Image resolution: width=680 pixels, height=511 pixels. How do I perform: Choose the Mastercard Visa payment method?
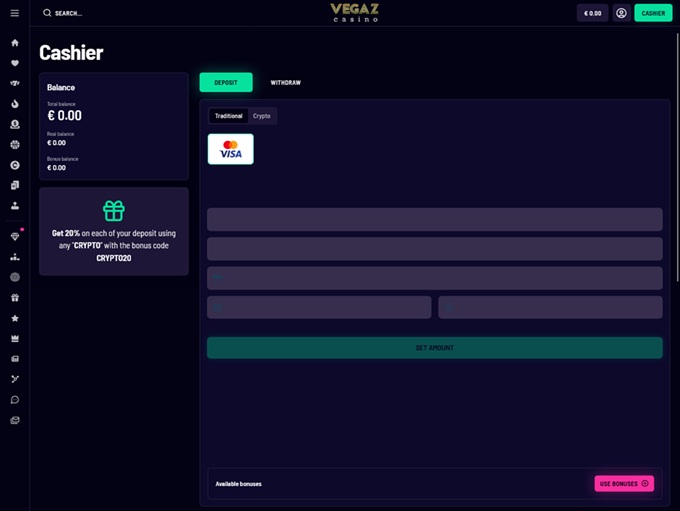[x=231, y=149]
